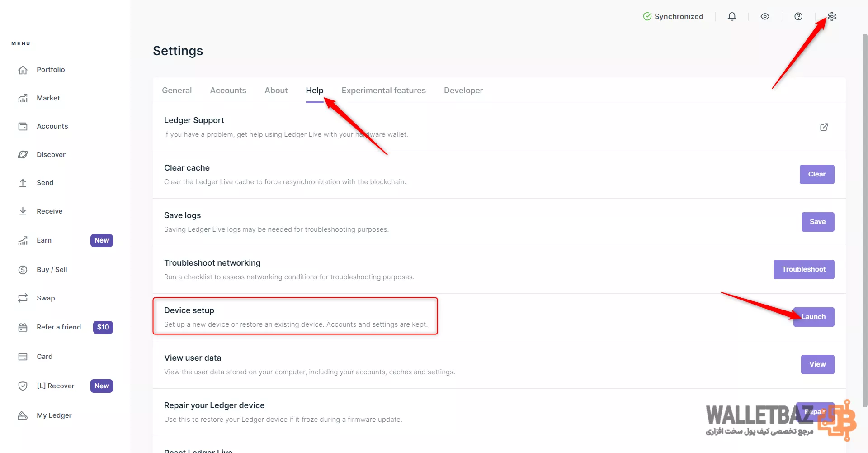The height and width of the screenshot is (453, 868).
Task: View user data
Action: [x=818, y=364]
